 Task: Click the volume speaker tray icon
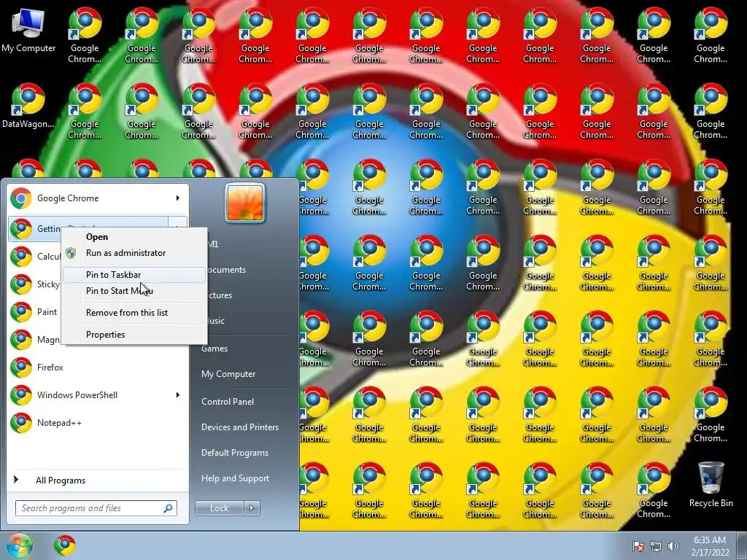click(x=673, y=546)
